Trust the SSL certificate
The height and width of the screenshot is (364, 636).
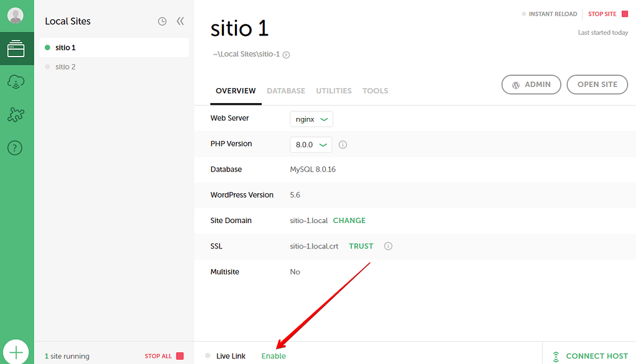361,246
